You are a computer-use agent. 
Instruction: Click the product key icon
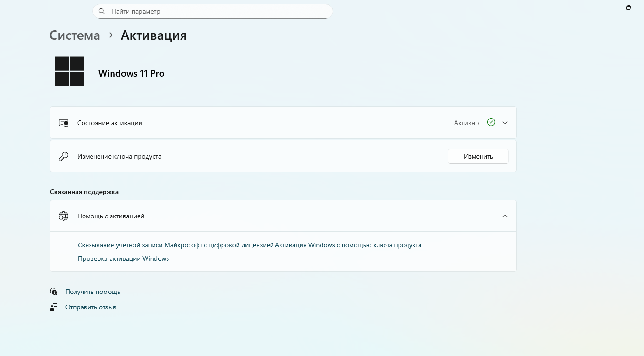63,156
